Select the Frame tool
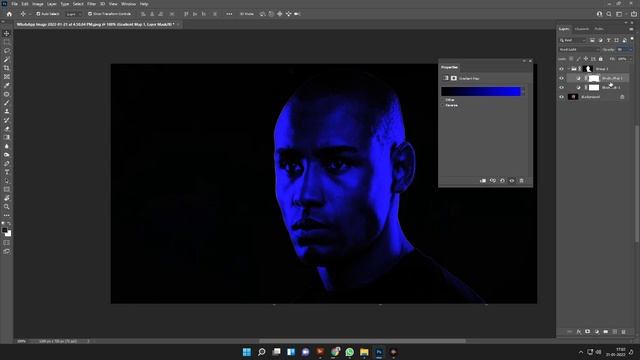Image resolution: width=640 pixels, height=360 pixels. 7,77
